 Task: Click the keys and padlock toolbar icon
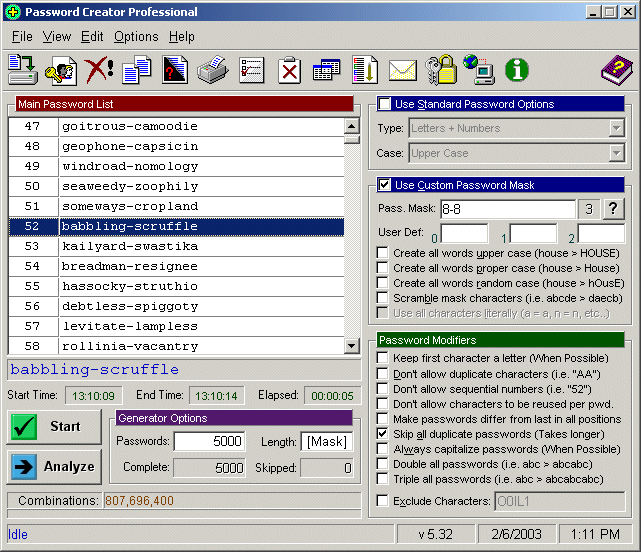tap(441, 70)
